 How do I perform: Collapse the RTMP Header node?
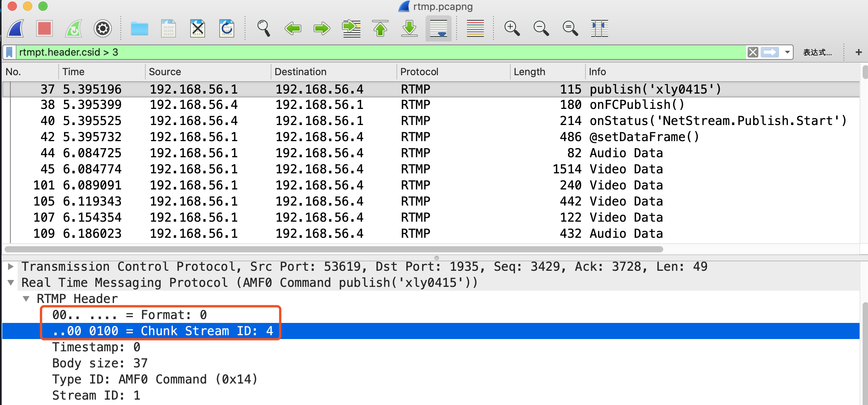point(26,299)
